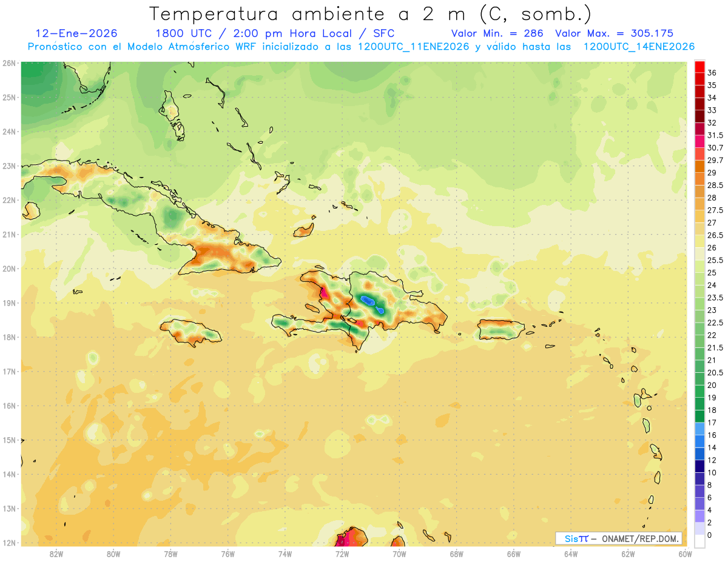Click the "70W" longitude axis label
Screen dimensions: 728x562
399,554
